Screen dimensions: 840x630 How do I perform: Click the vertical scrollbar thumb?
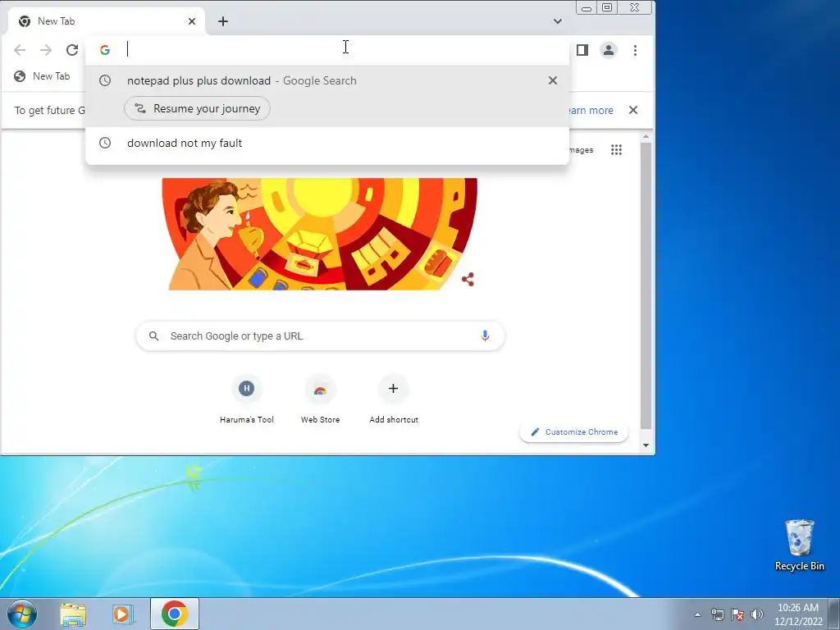point(646,285)
